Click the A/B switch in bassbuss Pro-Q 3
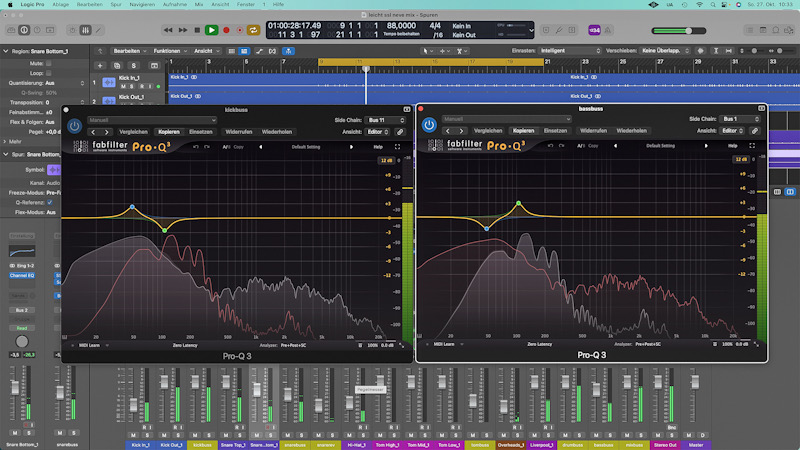Viewport: 800px width, 450px height. (581, 146)
